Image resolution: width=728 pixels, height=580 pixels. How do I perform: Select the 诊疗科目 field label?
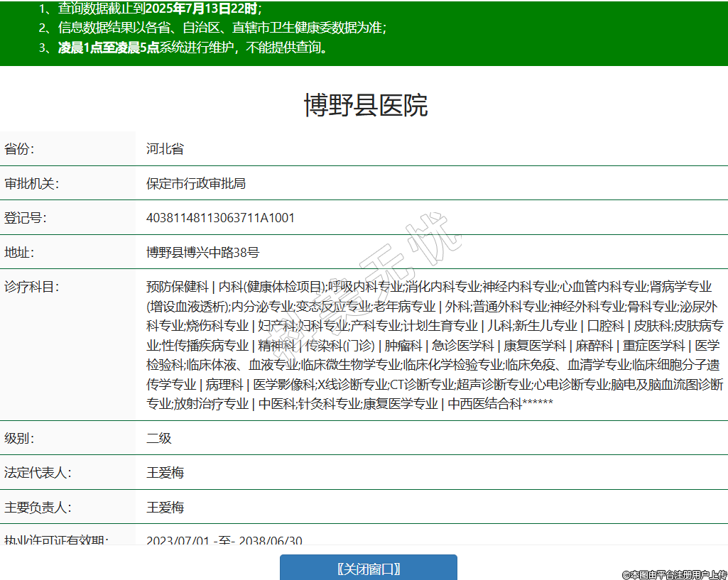(31, 287)
